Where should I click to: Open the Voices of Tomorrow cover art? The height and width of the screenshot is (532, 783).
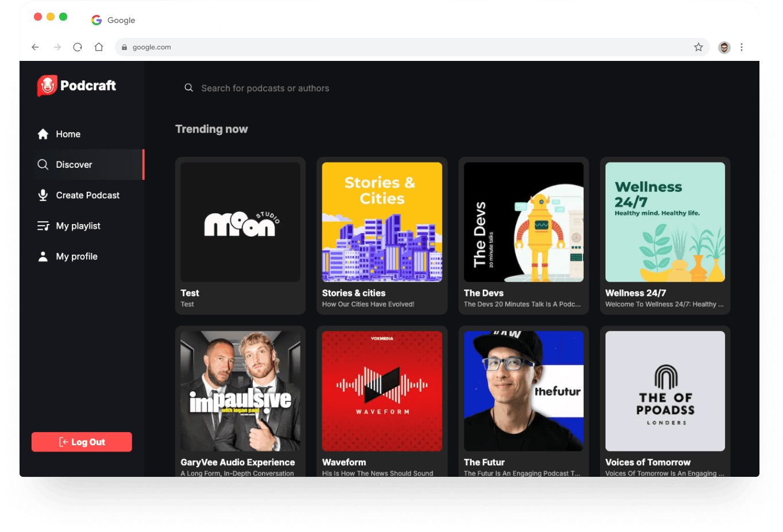pos(665,391)
